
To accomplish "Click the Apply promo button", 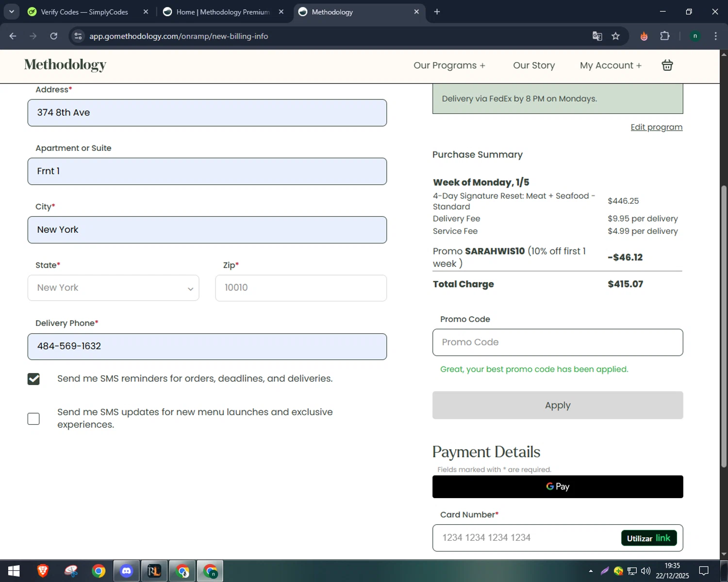I will click(558, 405).
